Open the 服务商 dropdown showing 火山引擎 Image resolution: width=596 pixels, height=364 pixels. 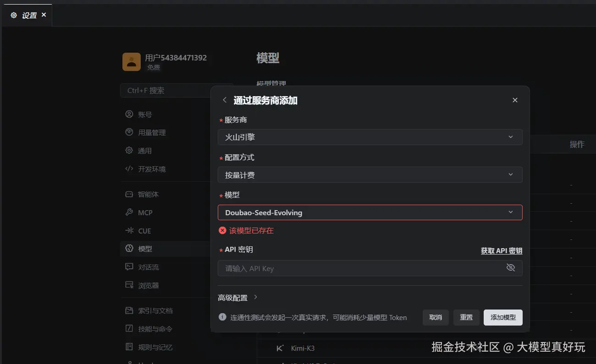(370, 137)
